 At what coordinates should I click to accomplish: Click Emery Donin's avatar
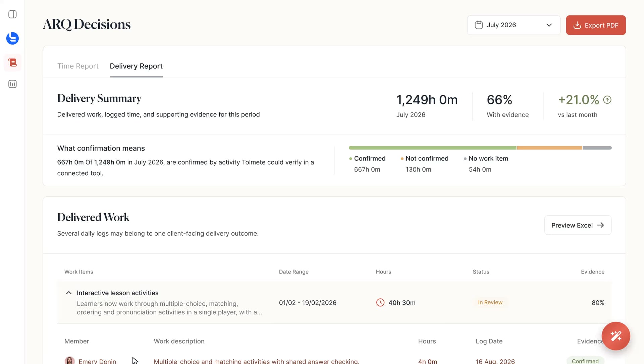coord(69,361)
